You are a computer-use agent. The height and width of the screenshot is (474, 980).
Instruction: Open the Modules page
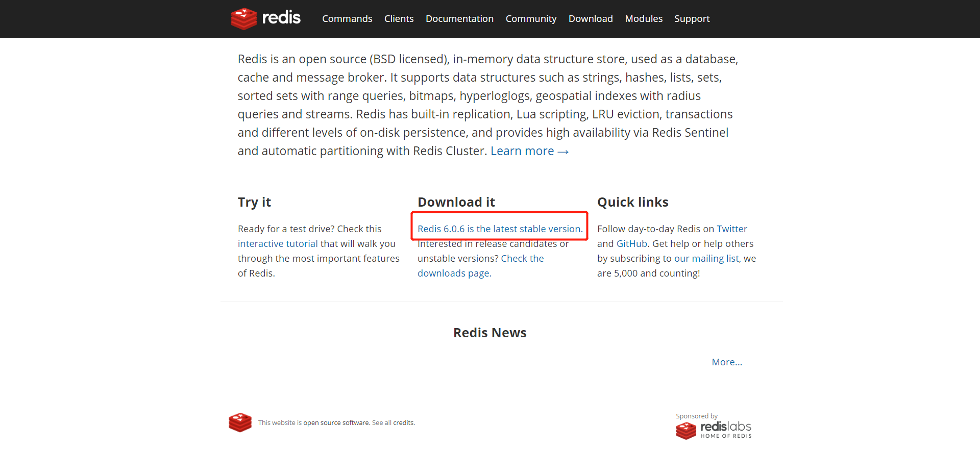644,19
